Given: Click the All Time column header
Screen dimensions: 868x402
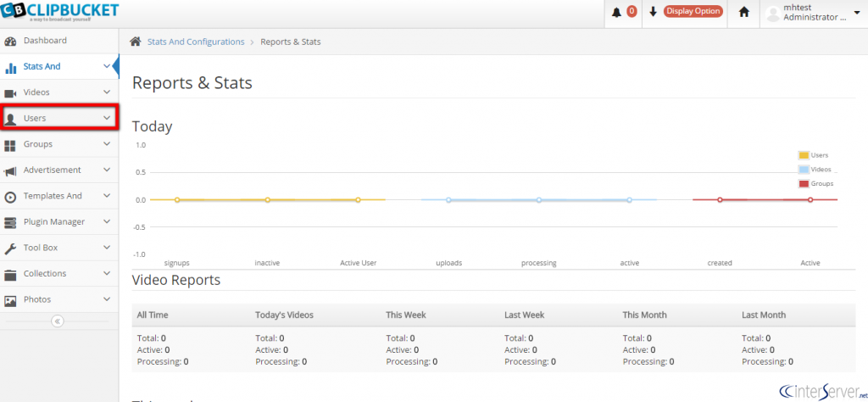Looking at the screenshot, I should click(153, 315).
